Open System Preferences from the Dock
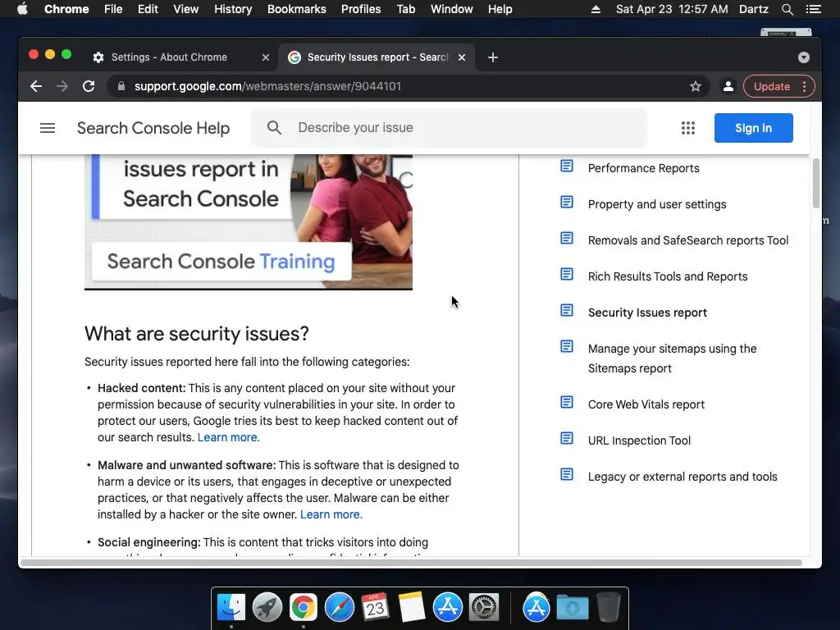This screenshot has height=630, width=840. [x=484, y=608]
